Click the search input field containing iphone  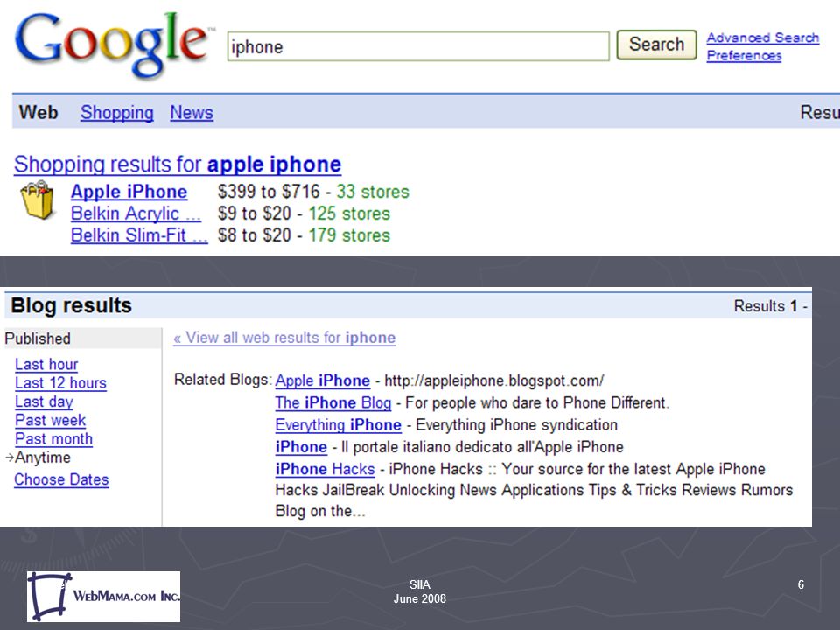pos(418,46)
